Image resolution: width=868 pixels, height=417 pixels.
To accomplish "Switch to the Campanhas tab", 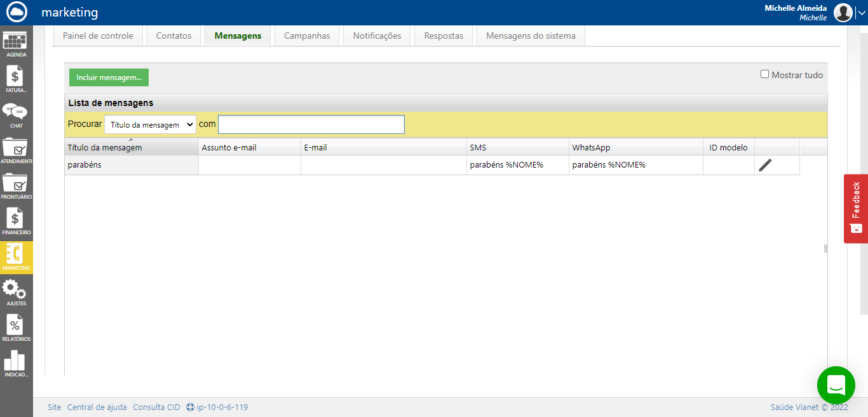I will point(307,36).
